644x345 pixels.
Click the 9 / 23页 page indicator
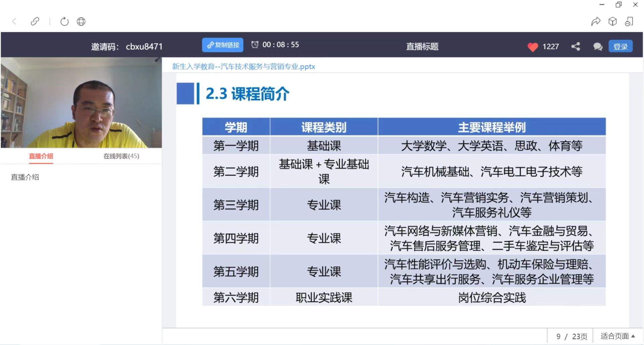point(571,336)
